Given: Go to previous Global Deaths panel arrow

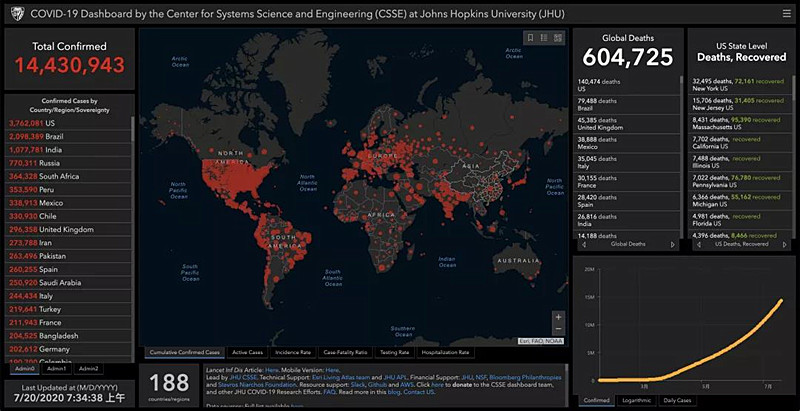Looking at the screenshot, I should [x=584, y=244].
